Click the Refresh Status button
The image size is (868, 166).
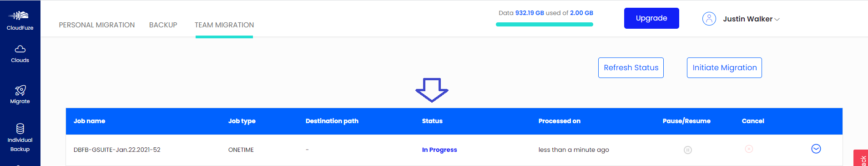click(631, 67)
